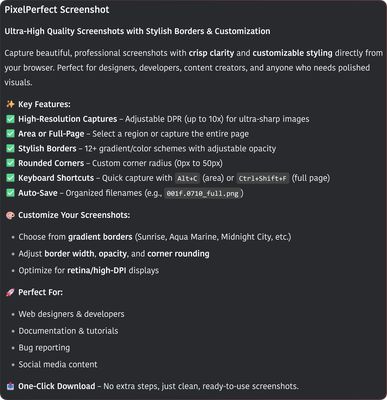Click the palette icon by Customize Your Screenshots
This screenshot has width=387, height=400.
[x=10, y=215]
